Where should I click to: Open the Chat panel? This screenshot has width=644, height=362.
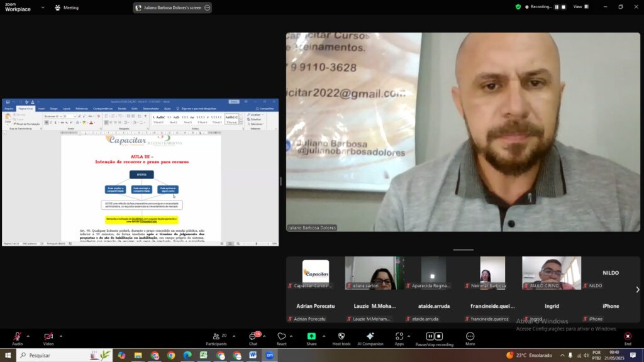click(x=253, y=338)
